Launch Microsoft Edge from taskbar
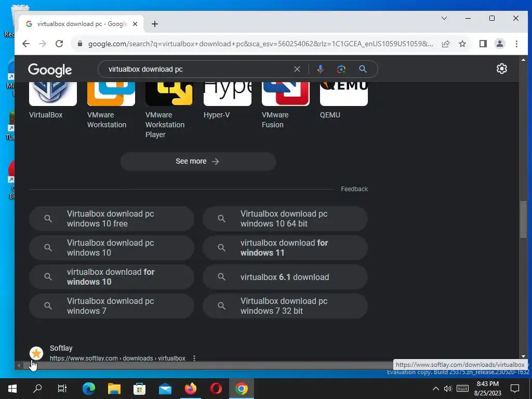Image resolution: width=532 pixels, height=399 pixels. click(x=88, y=389)
